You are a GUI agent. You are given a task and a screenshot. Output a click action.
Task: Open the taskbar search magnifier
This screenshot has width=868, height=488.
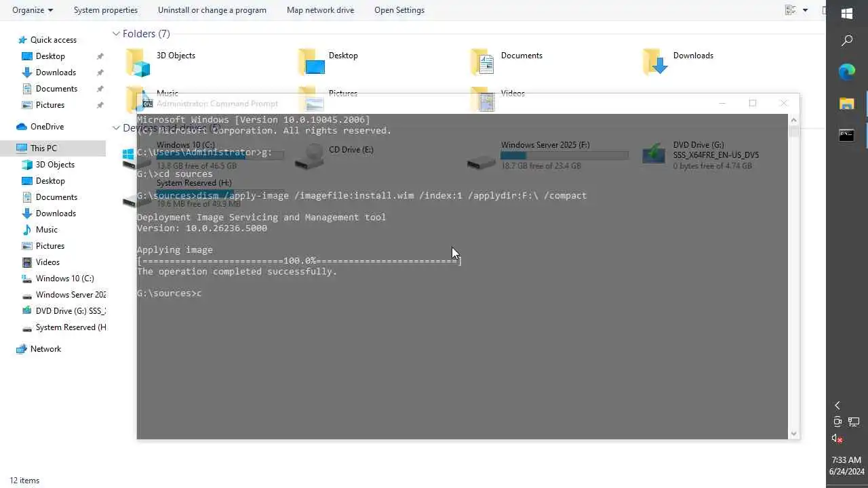click(x=847, y=41)
